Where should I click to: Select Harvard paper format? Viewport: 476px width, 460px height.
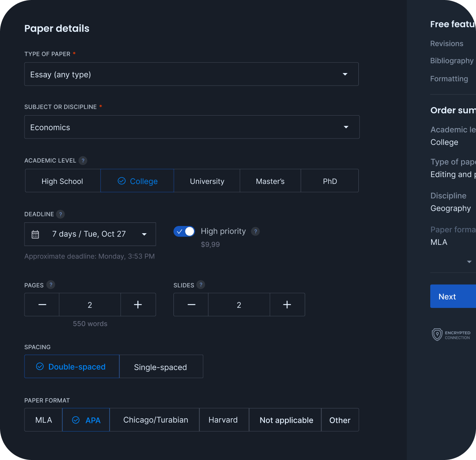223,420
